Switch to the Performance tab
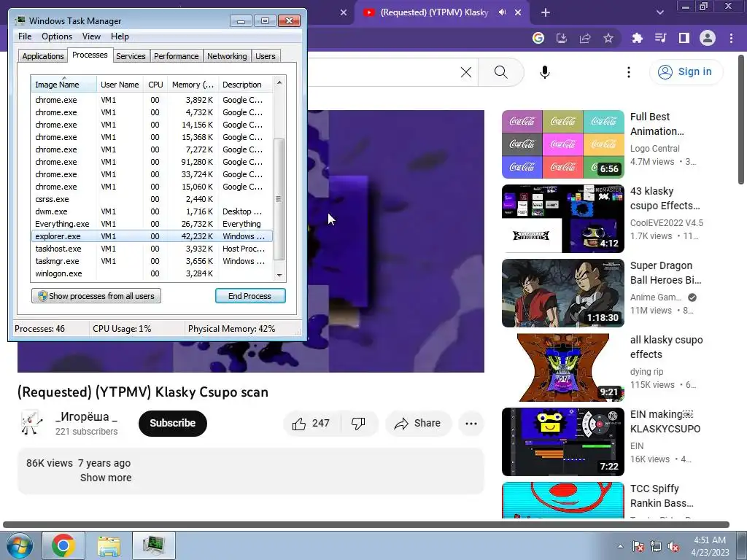The width and height of the screenshot is (747, 560). click(x=177, y=56)
